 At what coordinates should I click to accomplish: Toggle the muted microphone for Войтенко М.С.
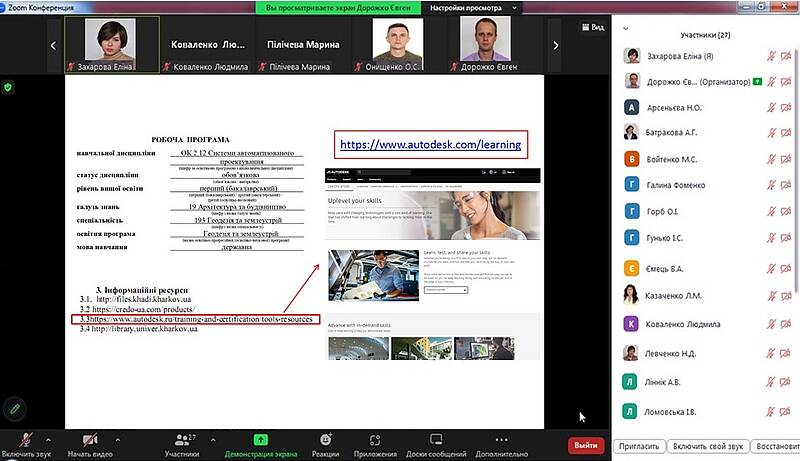tap(771, 159)
